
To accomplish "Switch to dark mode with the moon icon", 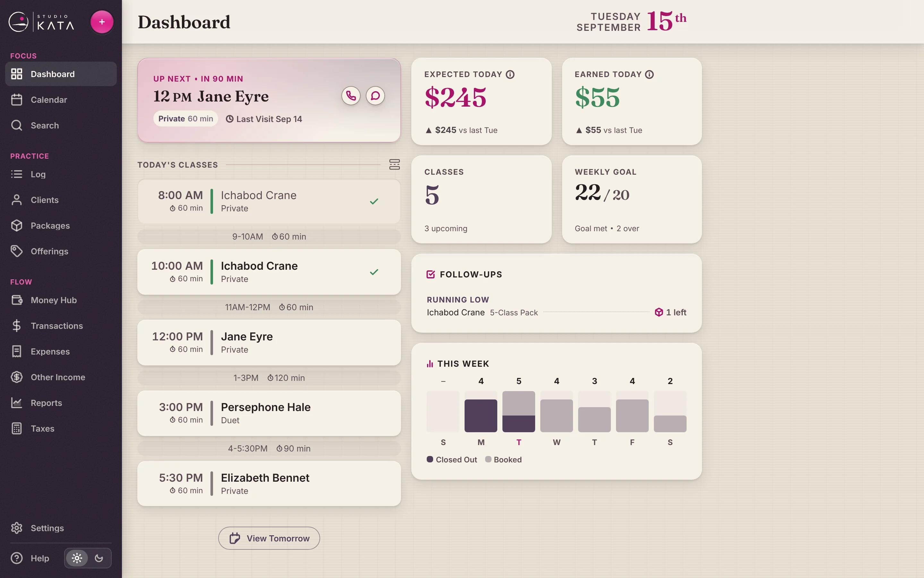I will tap(99, 558).
